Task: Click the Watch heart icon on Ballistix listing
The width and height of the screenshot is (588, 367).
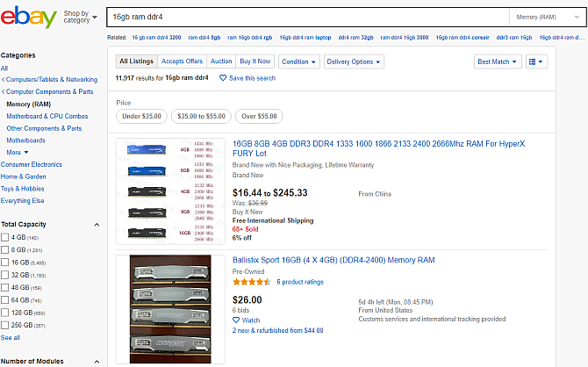Action: 236,320
